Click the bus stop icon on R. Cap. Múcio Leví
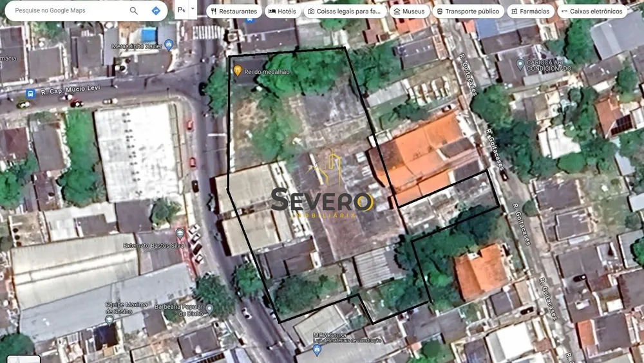The width and height of the screenshot is (644, 363). (x=30, y=93)
